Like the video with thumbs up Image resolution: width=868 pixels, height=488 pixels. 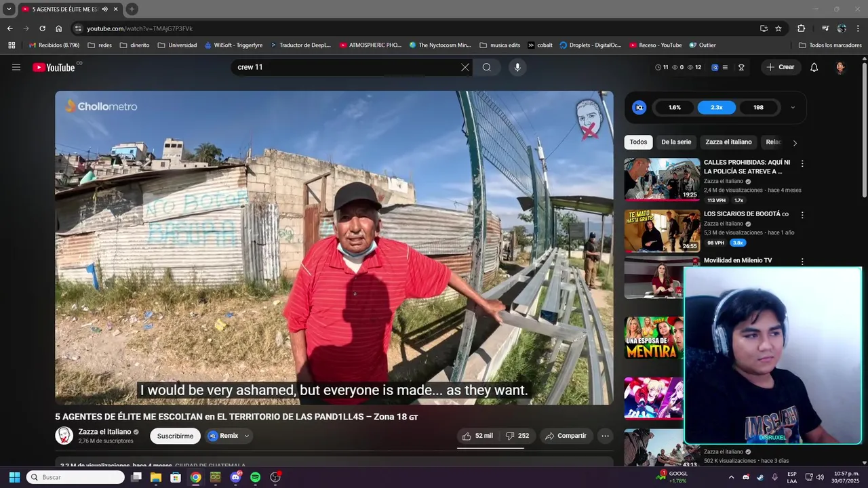tap(478, 436)
